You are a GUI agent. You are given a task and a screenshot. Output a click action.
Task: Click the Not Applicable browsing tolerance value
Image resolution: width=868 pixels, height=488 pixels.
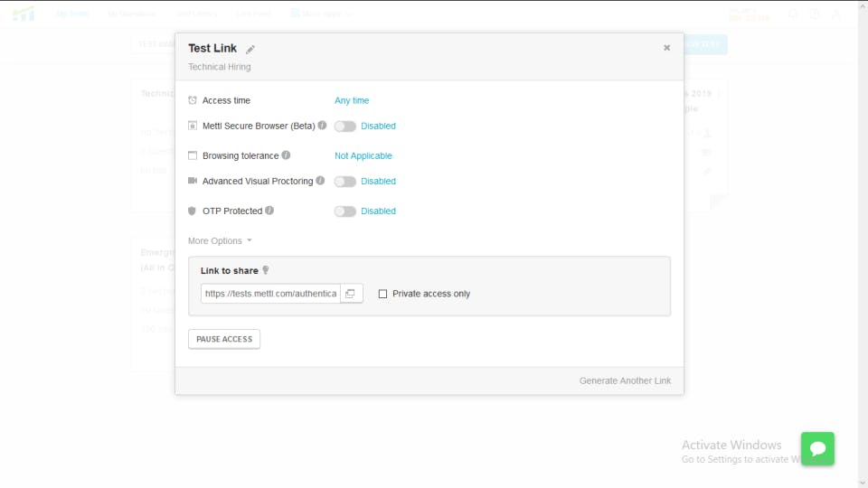(363, 155)
